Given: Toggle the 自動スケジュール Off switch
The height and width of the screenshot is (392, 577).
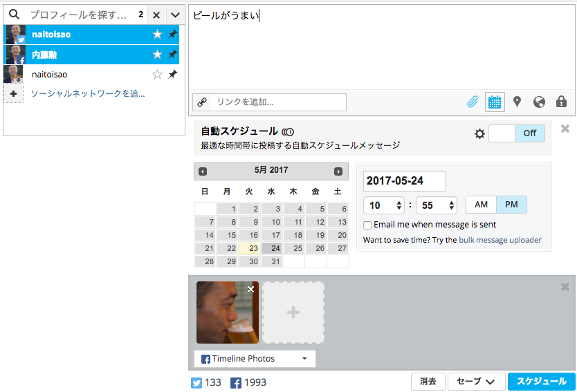Looking at the screenshot, I should pyautogui.click(x=517, y=133).
